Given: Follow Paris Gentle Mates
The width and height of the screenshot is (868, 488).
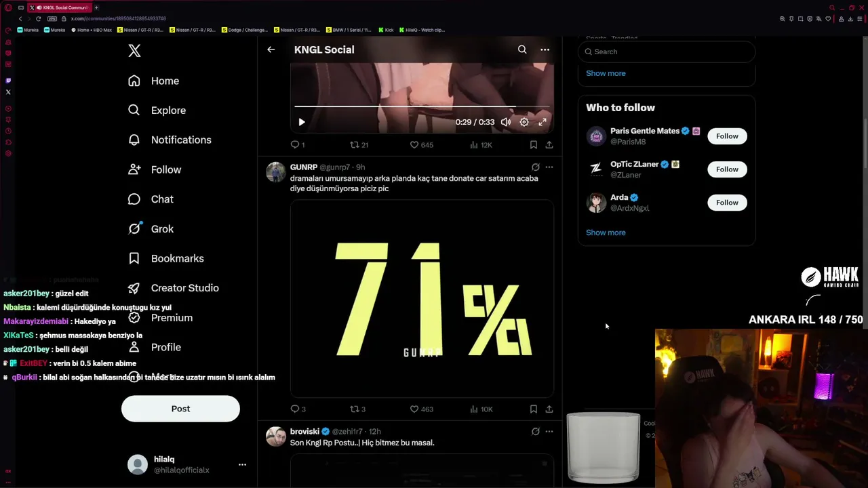Looking at the screenshot, I should click(x=727, y=136).
